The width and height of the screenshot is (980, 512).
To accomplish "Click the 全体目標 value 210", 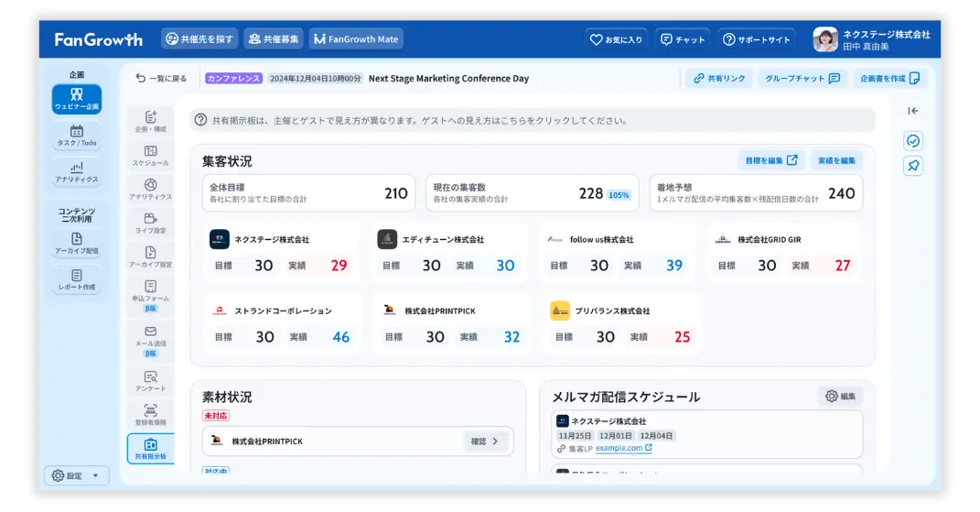I will click(x=395, y=193).
